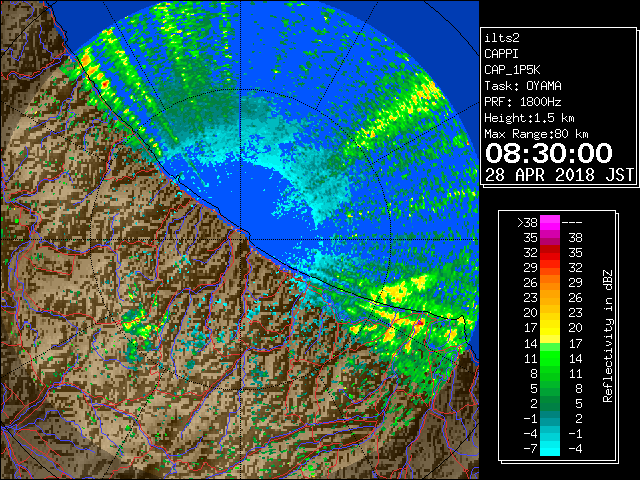
Task: Click the red echo core in the northwest band
Action: (x=105, y=84)
